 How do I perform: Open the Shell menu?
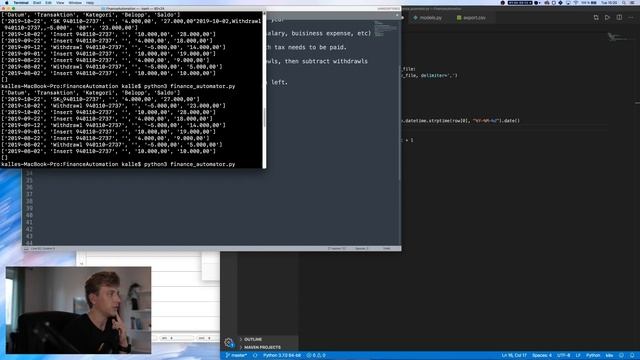[37, 2]
